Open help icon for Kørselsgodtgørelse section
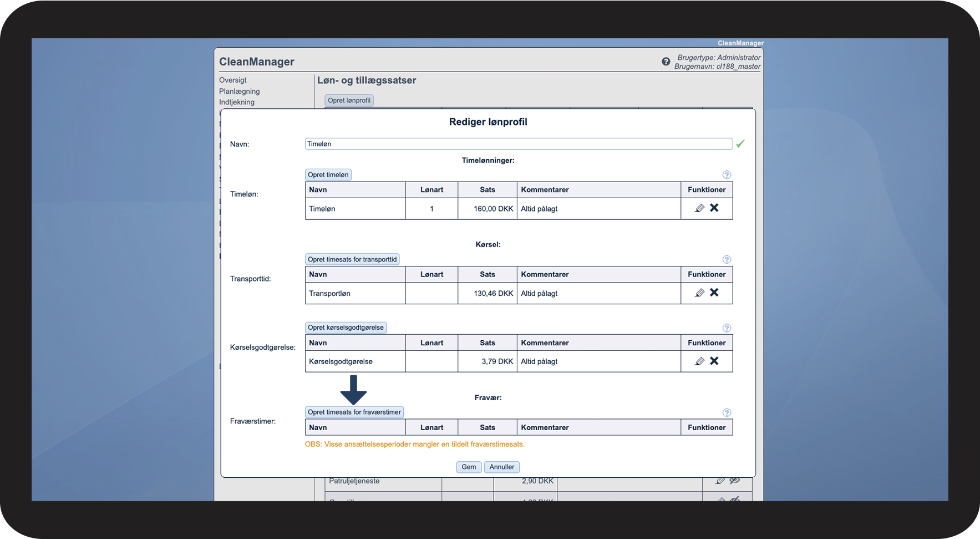980x539 pixels. tap(727, 328)
